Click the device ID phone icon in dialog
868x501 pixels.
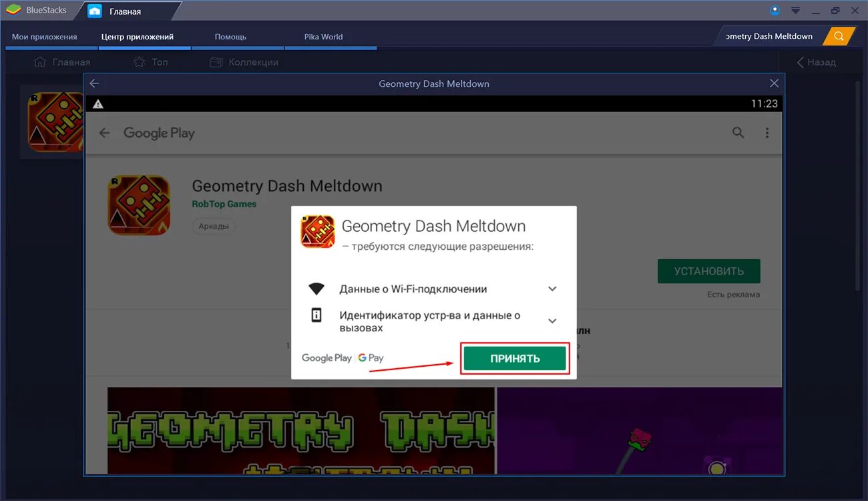(x=316, y=315)
